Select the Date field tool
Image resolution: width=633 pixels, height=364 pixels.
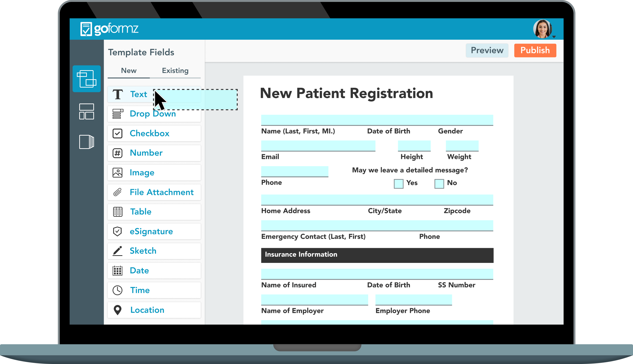click(139, 270)
